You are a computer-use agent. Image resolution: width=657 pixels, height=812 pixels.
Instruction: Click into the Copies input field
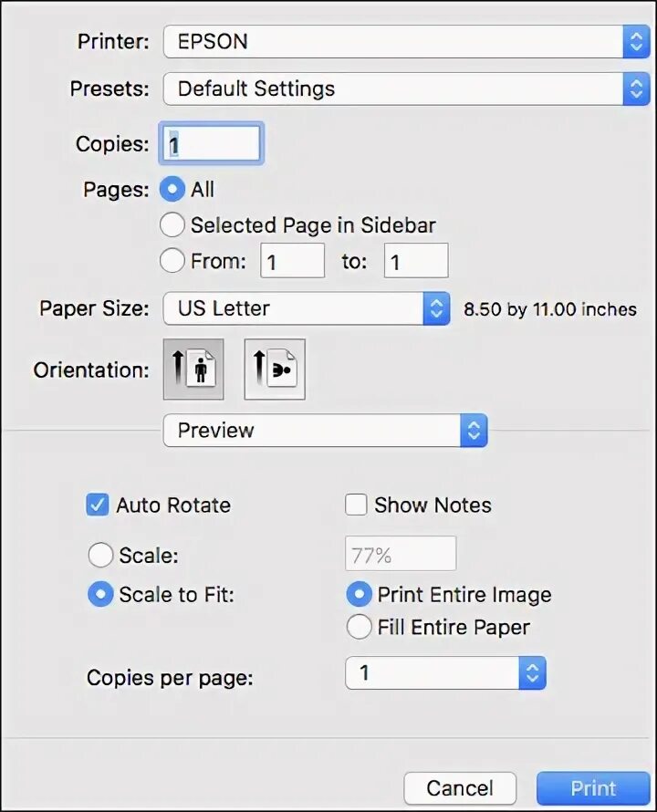(x=212, y=144)
